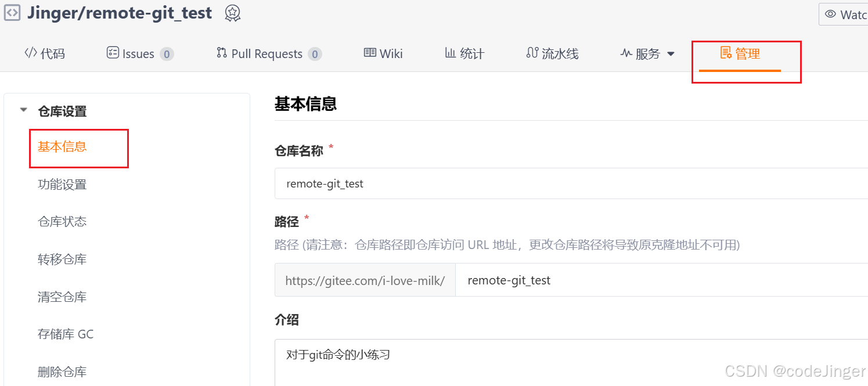This screenshot has width=868, height=386.
Task: Select 清空仓库 in the sidebar
Action: (x=62, y=297)
